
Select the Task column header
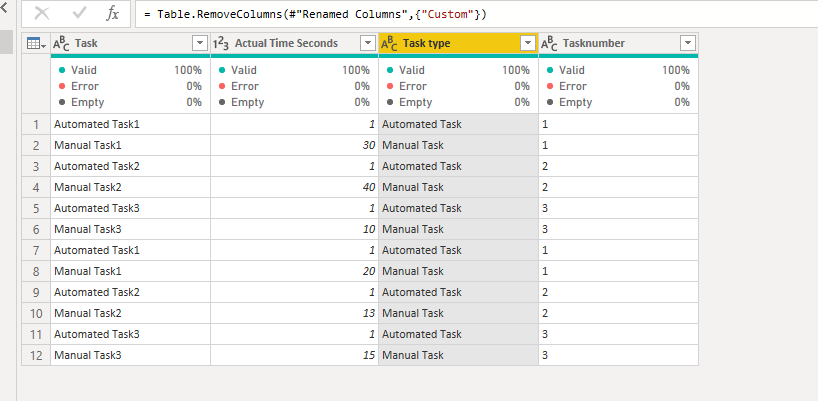point(130,43)
